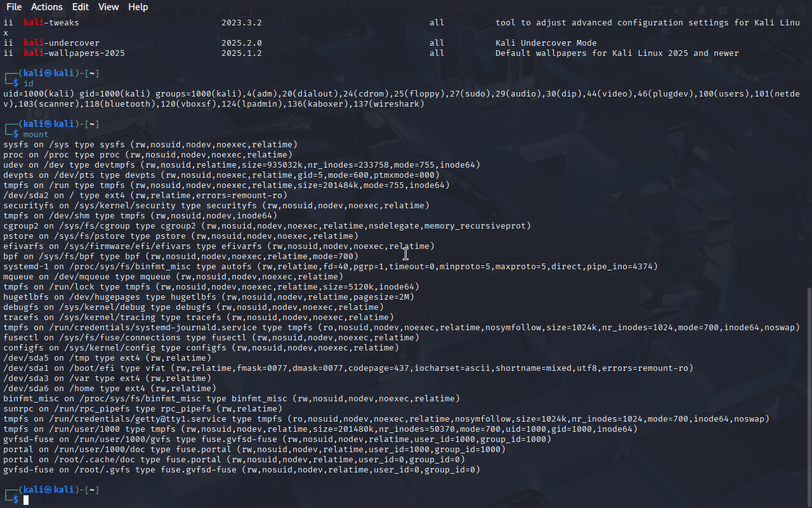The image size is (812, 508).
Task: Click the empty prompt cursor at the bottom
Action: (x=26, y=500)
